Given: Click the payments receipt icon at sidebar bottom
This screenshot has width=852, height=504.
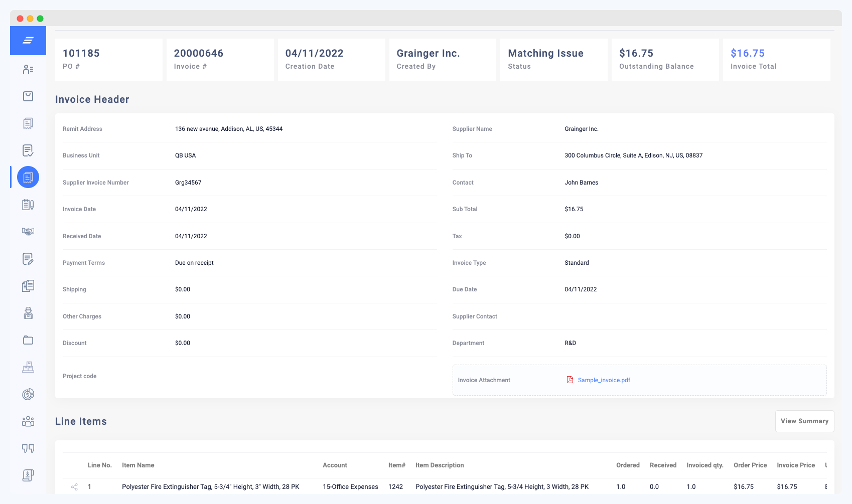Looking at the screenshot, I should 28,475.
